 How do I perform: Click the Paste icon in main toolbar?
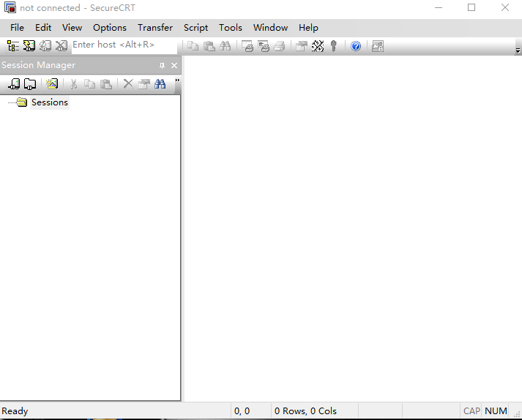point(209,46)
